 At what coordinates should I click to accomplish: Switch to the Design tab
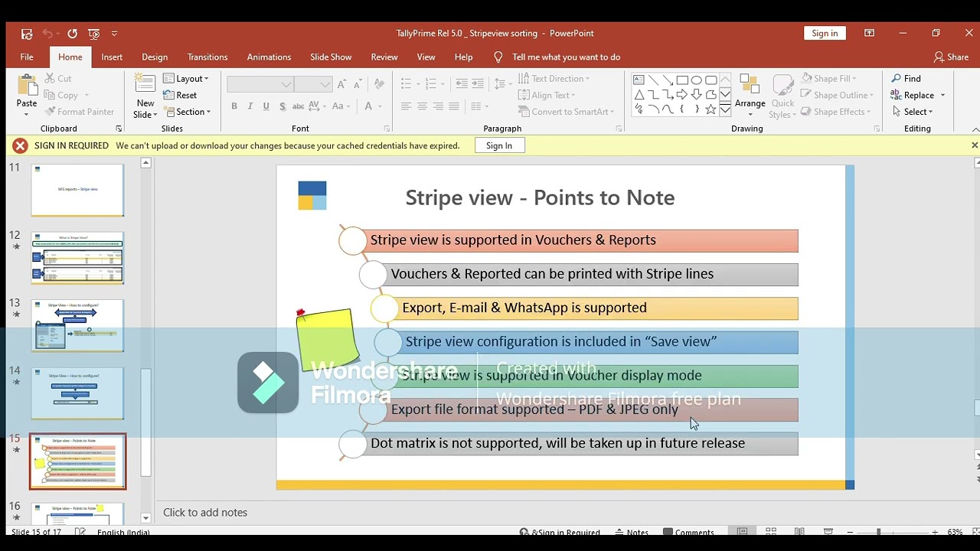(x=155, y=57)
